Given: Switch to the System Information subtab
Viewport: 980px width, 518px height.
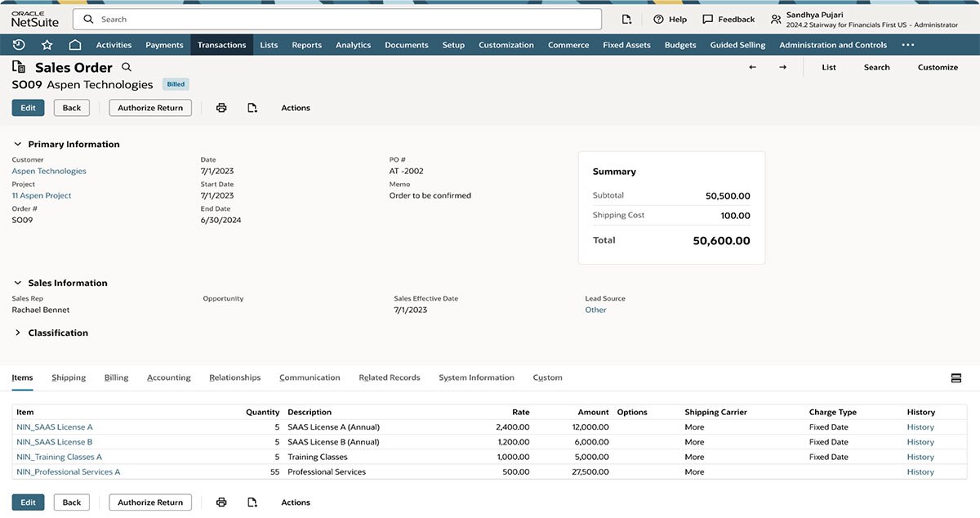Looking at the screenshot, I should tap(476, 377).
